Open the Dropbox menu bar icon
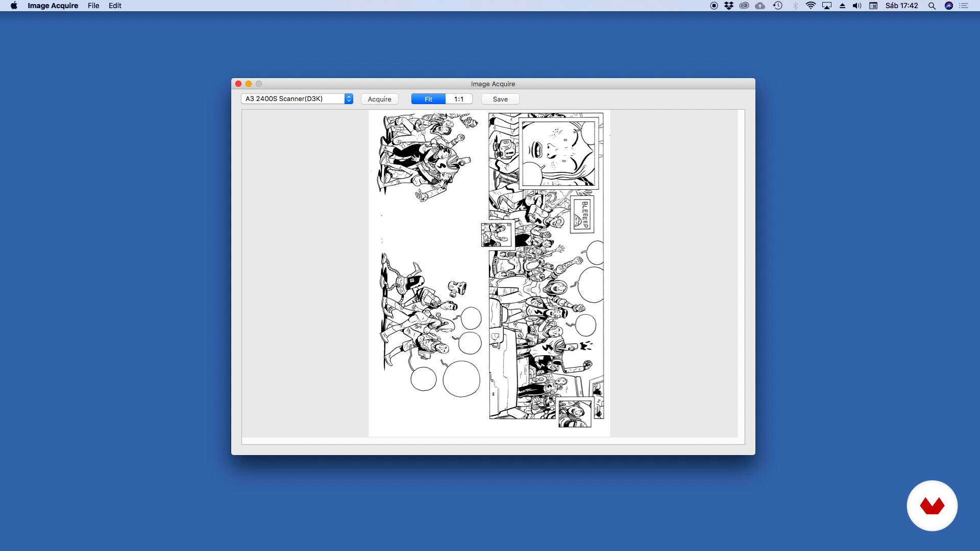The image size is (980, 551). point(729,6)
